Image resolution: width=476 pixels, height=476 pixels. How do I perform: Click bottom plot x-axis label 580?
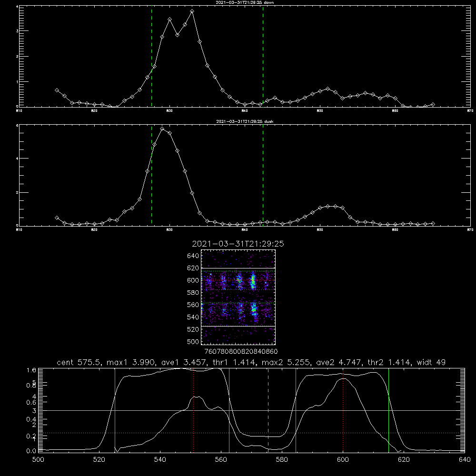[282, 460]
